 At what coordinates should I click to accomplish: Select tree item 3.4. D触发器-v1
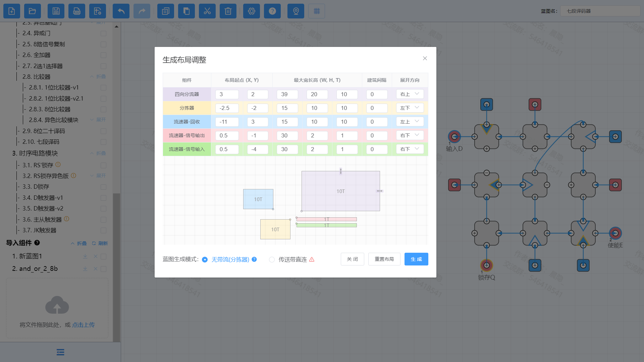[43, 198]
